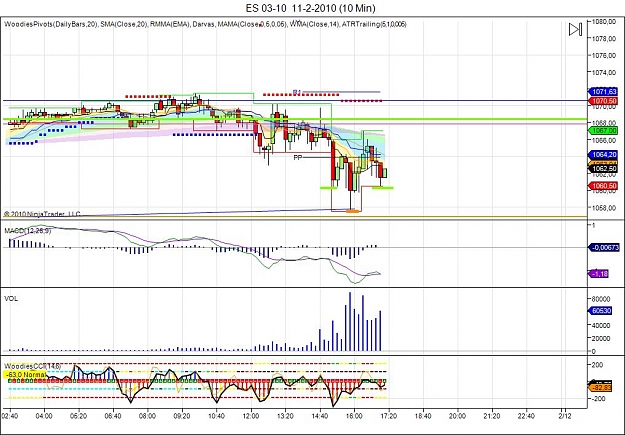Click the yellow -63,0 Normal CCI label

[x=25, y=375]
